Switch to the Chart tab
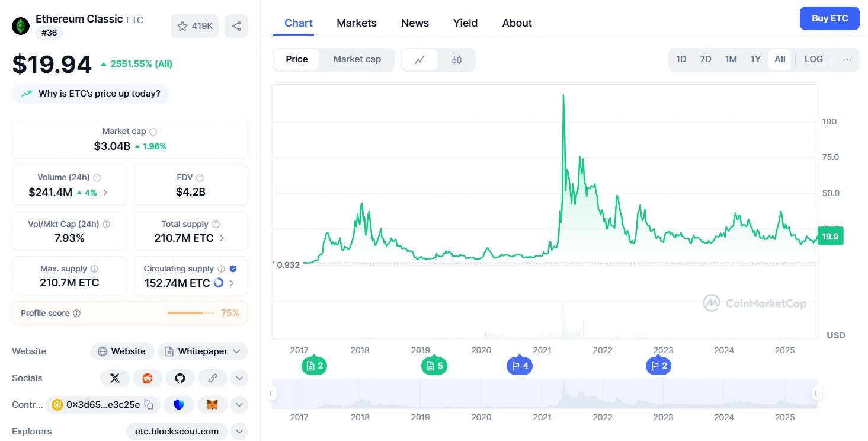The height and width of the screenshot is (441, 868). pos(299,23)
